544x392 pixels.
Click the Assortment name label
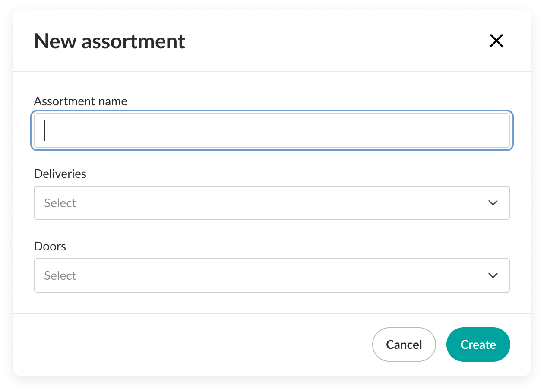pyautogui.click(x=80, y=101)
